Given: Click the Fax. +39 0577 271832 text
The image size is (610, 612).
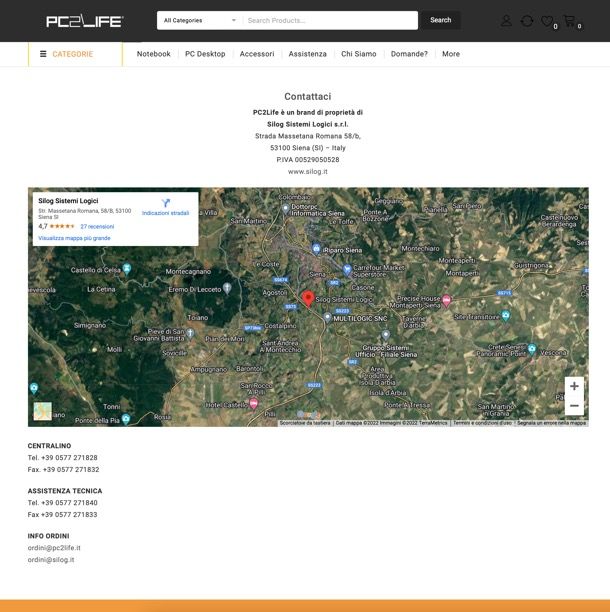Looking at the screenshot, I should [x=63, y=469].
